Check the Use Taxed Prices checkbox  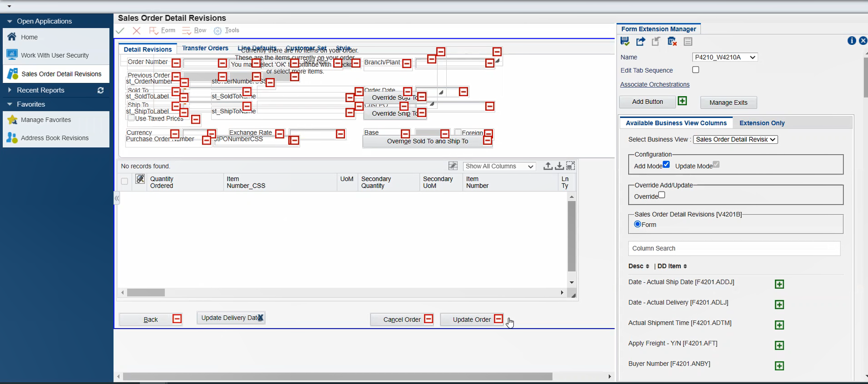tap(131, 118)
